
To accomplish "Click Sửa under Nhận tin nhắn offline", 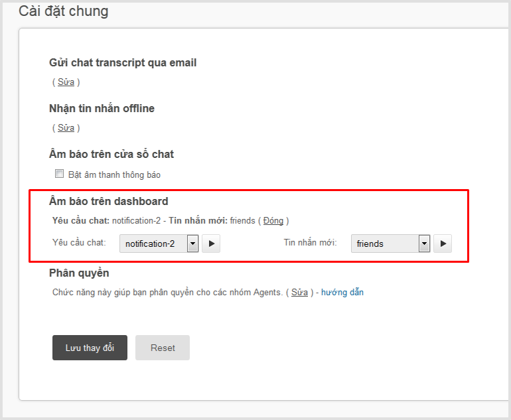I will point(66,127).
